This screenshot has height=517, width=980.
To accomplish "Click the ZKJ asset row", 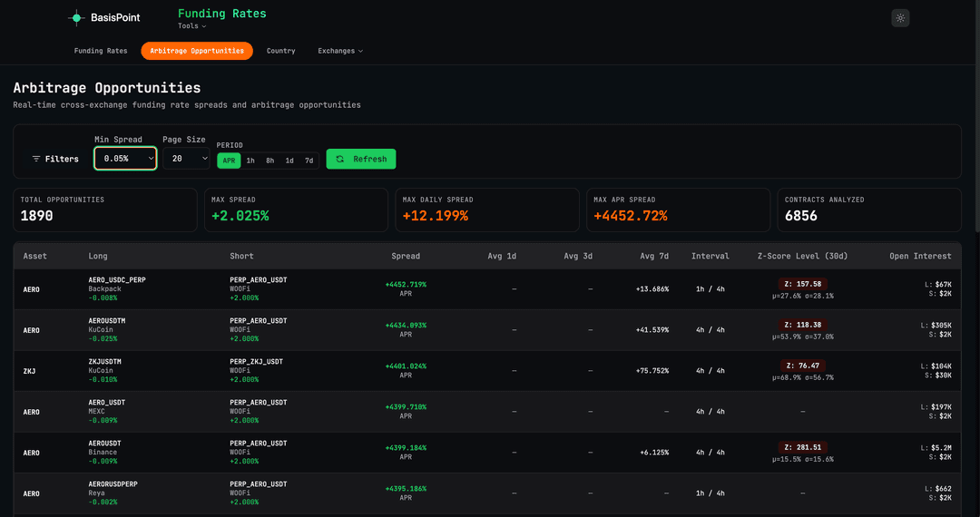I will pos(30,371).
